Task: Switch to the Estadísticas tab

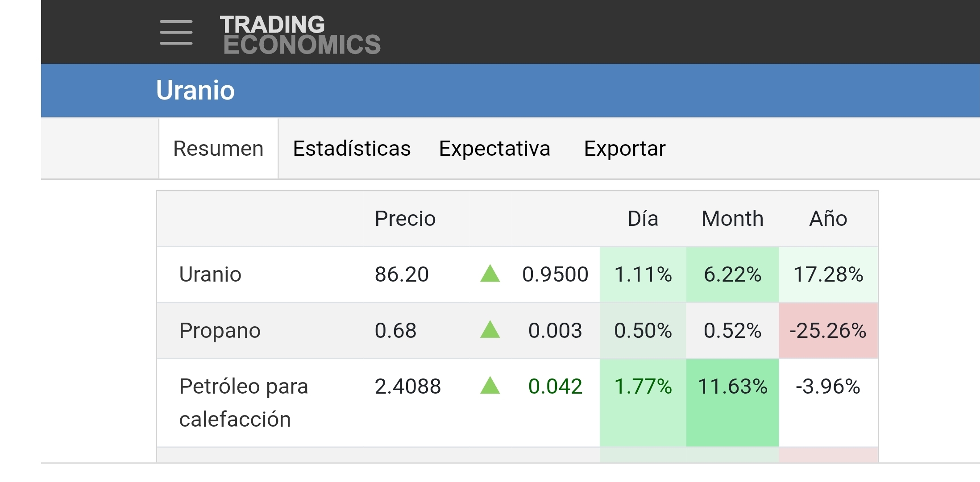Action: pos(352,149)
